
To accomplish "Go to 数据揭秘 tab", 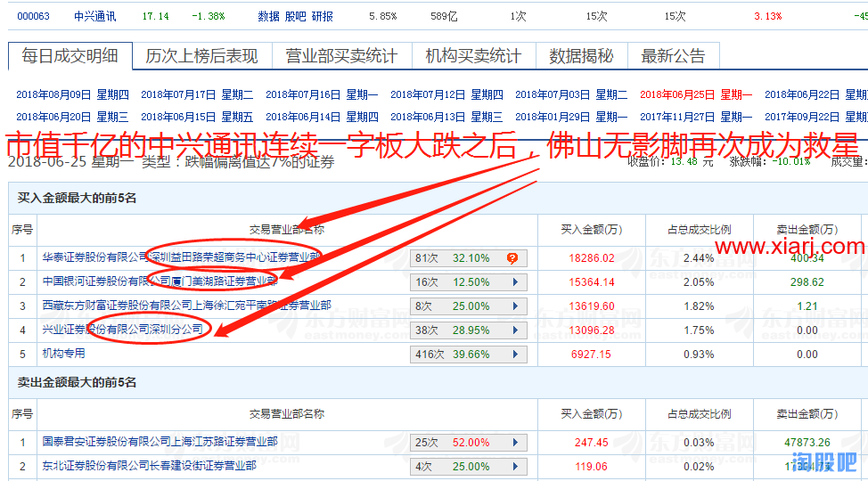I will [x=581, y=56].
